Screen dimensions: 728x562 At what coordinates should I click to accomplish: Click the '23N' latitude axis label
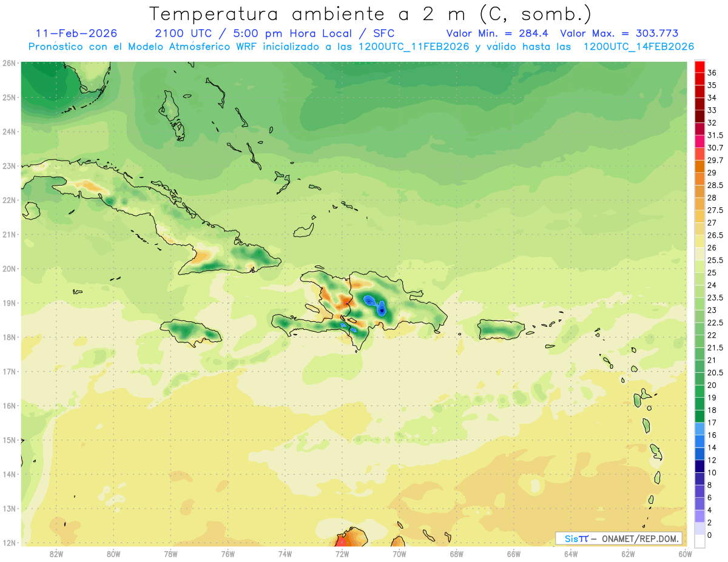click(8, 166)
